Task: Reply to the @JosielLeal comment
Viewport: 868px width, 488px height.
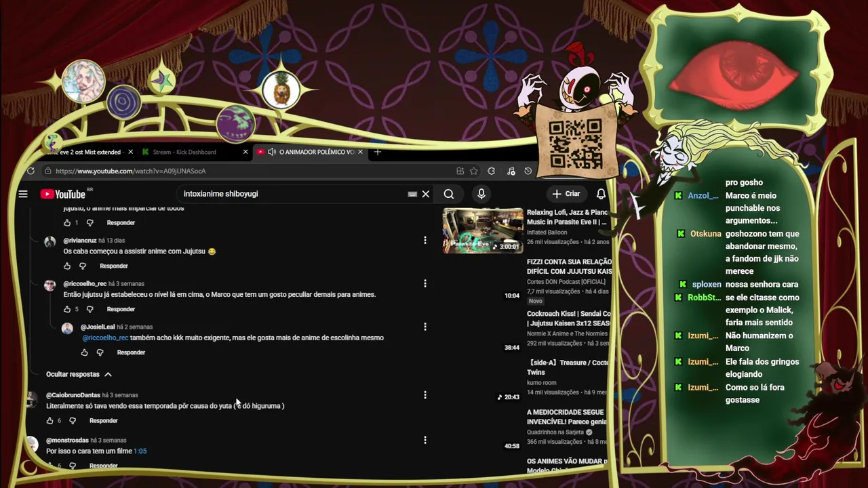Action: click(131, 352)
